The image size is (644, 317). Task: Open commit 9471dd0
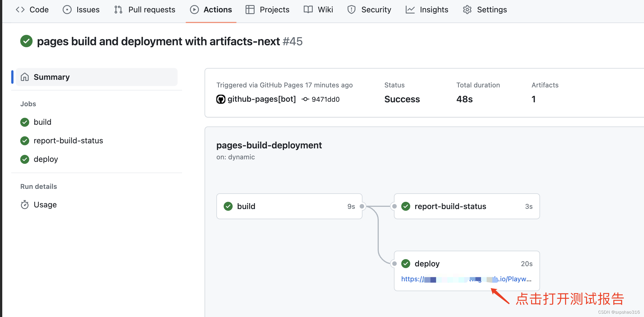click(326, 99)
